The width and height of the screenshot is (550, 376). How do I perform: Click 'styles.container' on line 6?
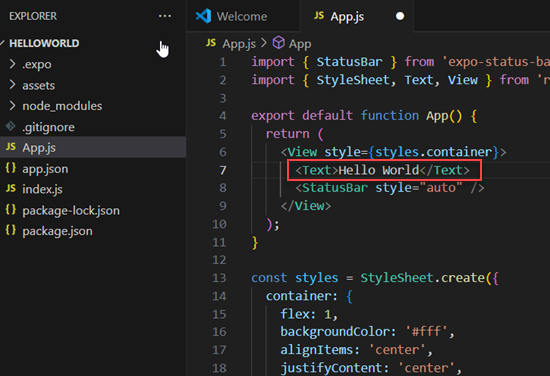(x=433, y=152)
